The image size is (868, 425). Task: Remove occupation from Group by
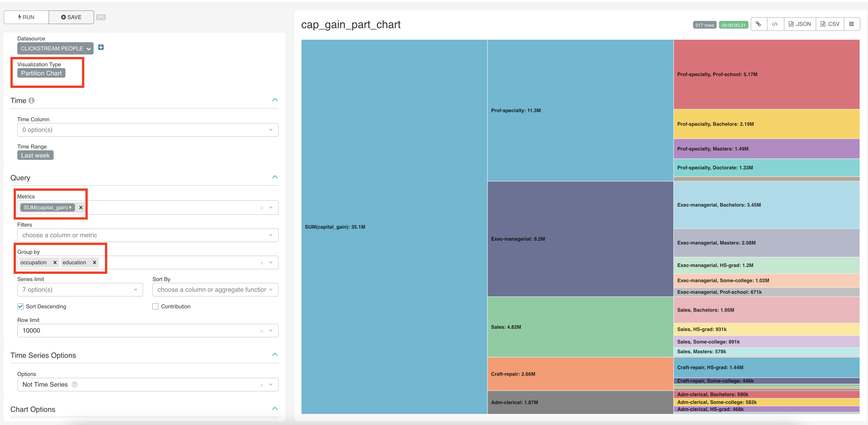(55, 262)
